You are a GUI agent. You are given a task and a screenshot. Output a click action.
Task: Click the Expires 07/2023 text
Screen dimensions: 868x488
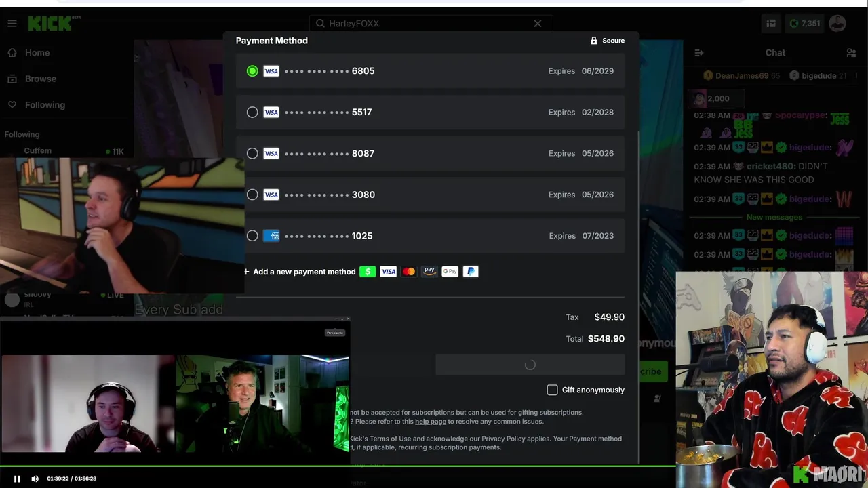tap(581, 236)
